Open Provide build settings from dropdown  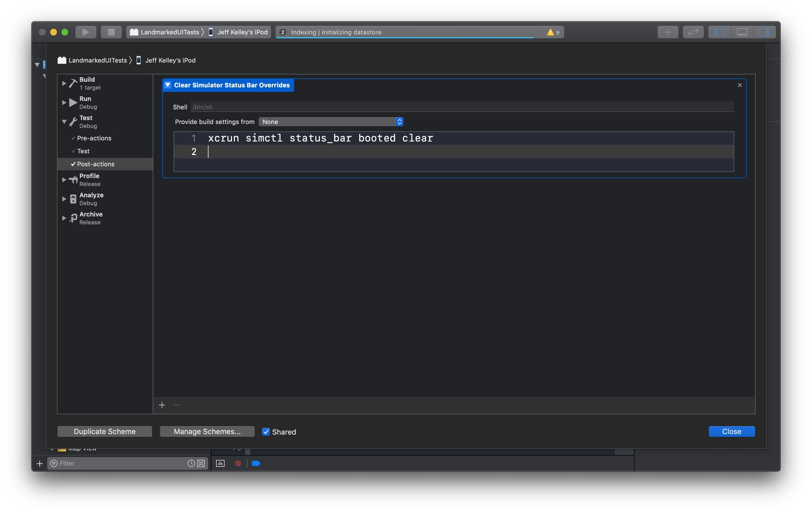(331, 122)
